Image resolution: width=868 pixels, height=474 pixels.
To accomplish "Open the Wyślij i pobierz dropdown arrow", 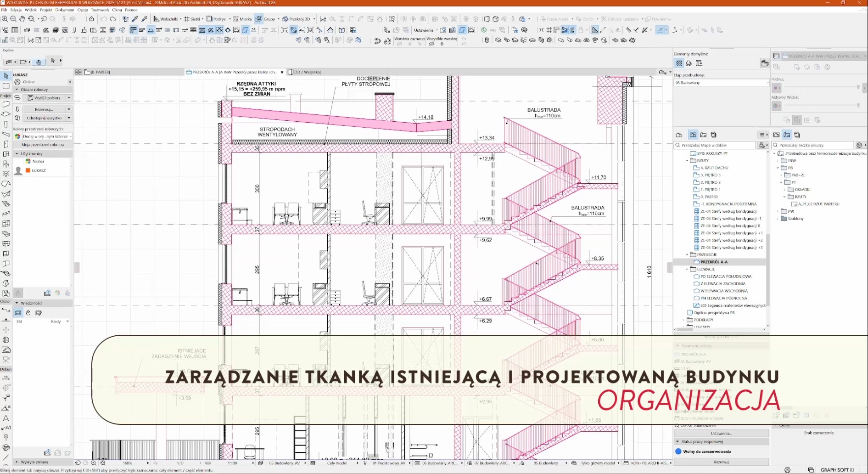I will (69, 98).
